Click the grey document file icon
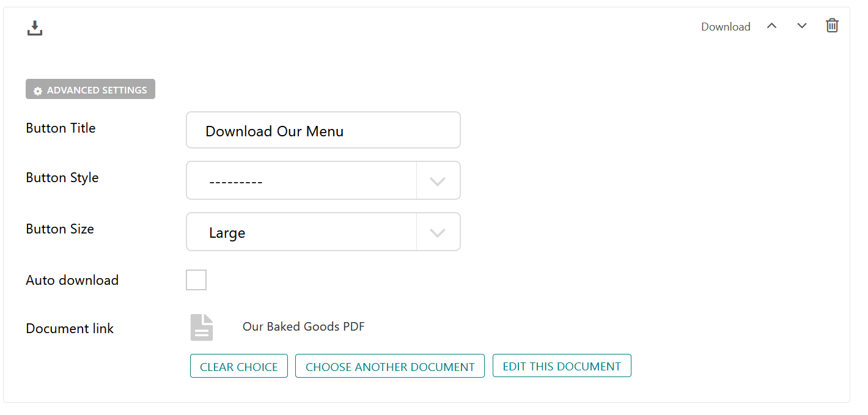The width and height of the screenshot is (868, 415). [202, 328]
